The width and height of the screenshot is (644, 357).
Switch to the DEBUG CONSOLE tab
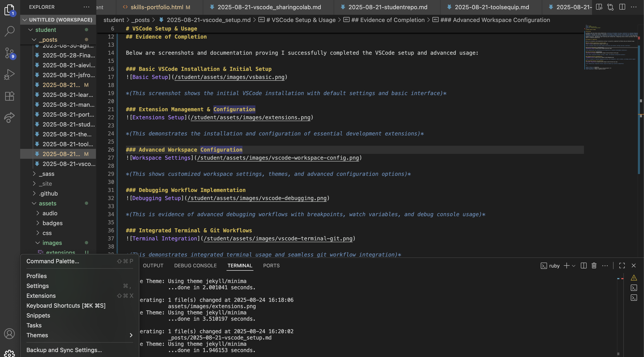coord(195,266)
